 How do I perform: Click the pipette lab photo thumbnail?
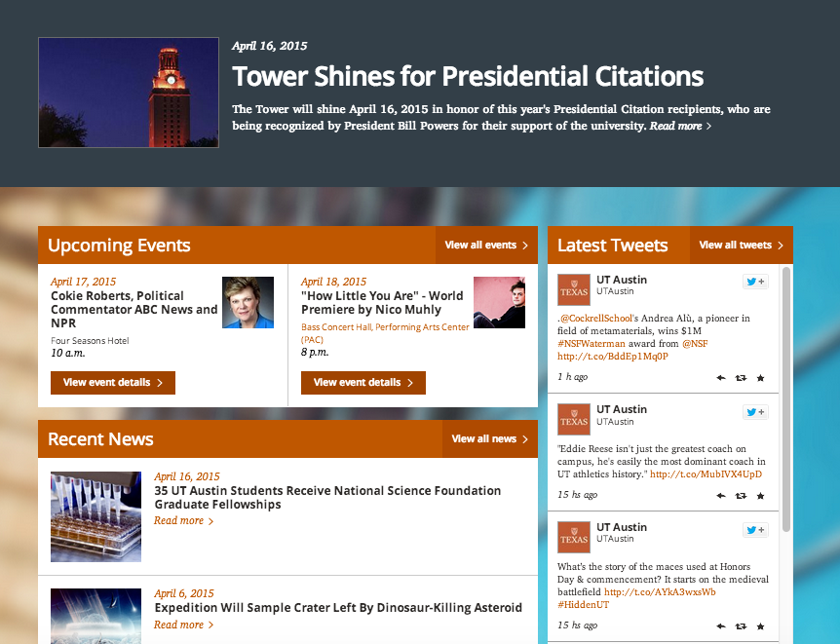click(95, 516)
